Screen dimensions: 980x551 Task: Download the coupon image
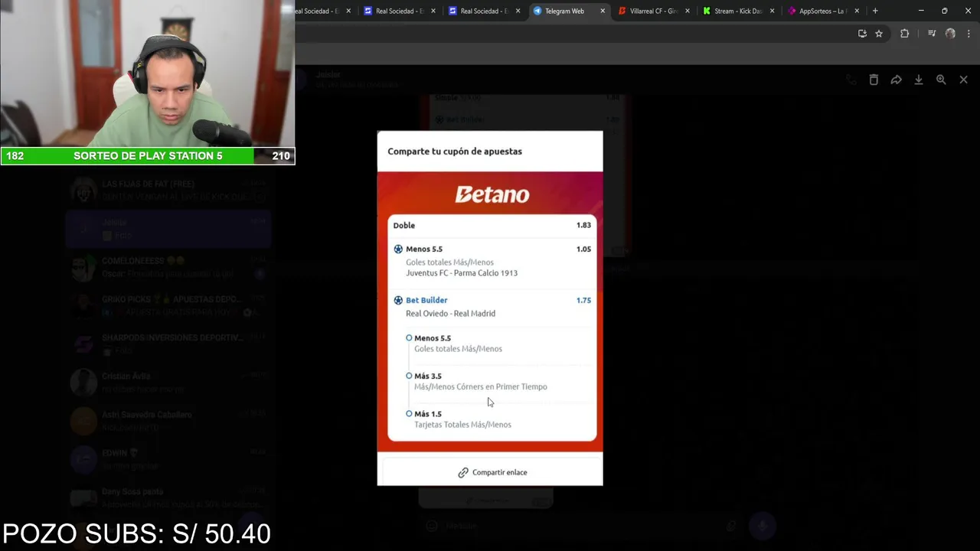[x=919, y=80]
